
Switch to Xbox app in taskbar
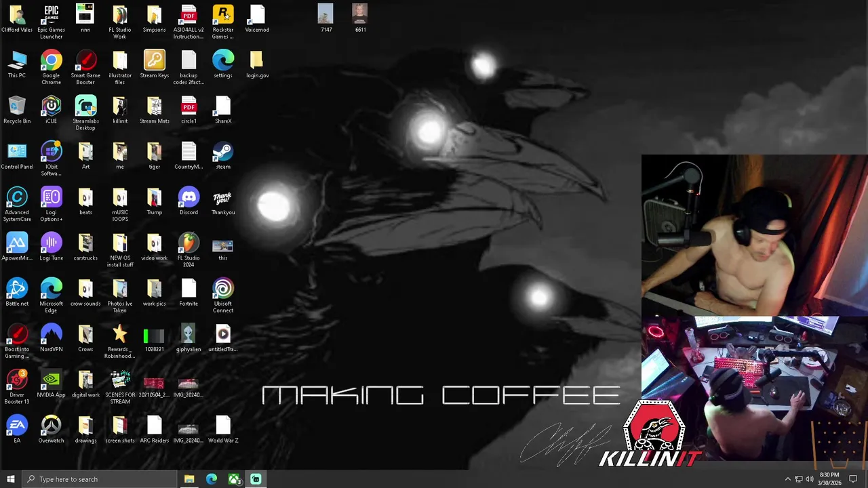click(x=234, y=479)
